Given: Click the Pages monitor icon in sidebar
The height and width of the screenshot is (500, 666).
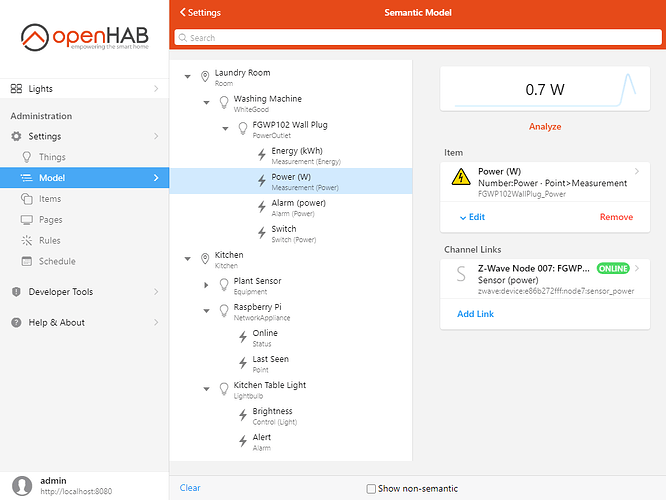Looking at the screenshot, I should pyautogui.click(x=27, y=220).
